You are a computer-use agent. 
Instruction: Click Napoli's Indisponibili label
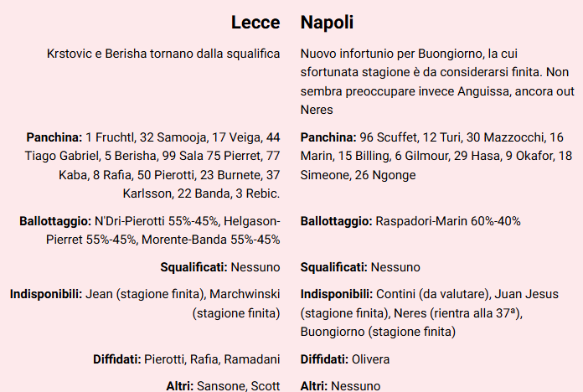[x=337, y=295]
